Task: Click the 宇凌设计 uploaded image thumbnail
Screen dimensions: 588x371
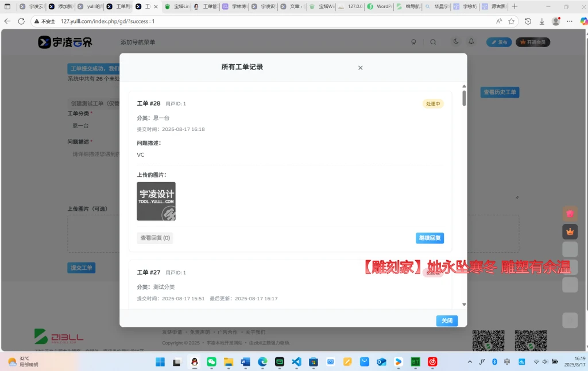Action: pos(156,200)
